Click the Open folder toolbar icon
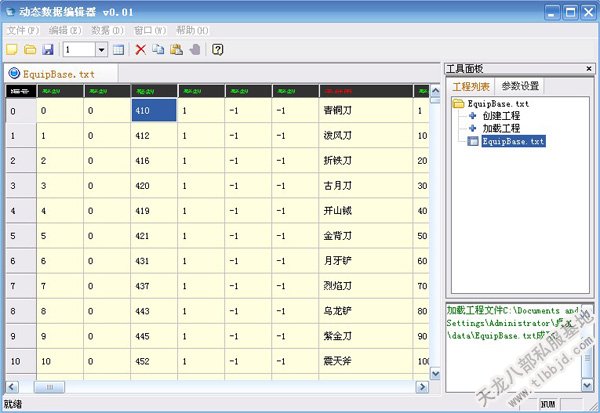The width and height of the screenshot is (600, 413). point(30,49)
